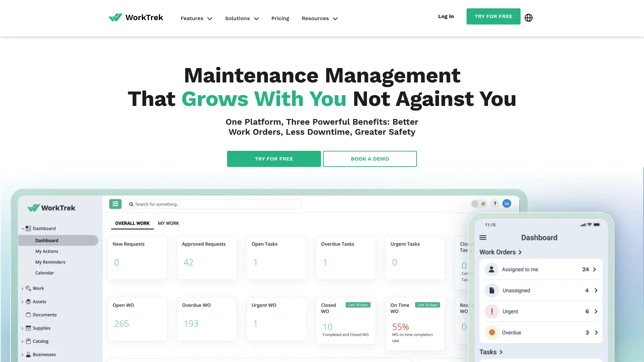This screenshot has height=362, width=644.
Task: Click the Closed WO value 10
Action: (328, 327)
